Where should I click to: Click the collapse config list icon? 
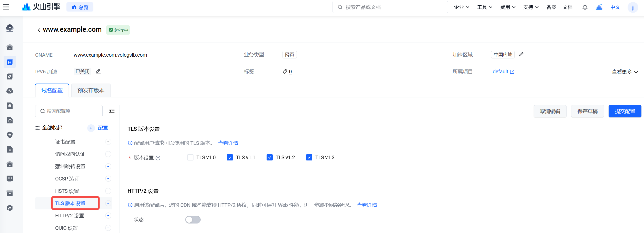coord(112,111)
